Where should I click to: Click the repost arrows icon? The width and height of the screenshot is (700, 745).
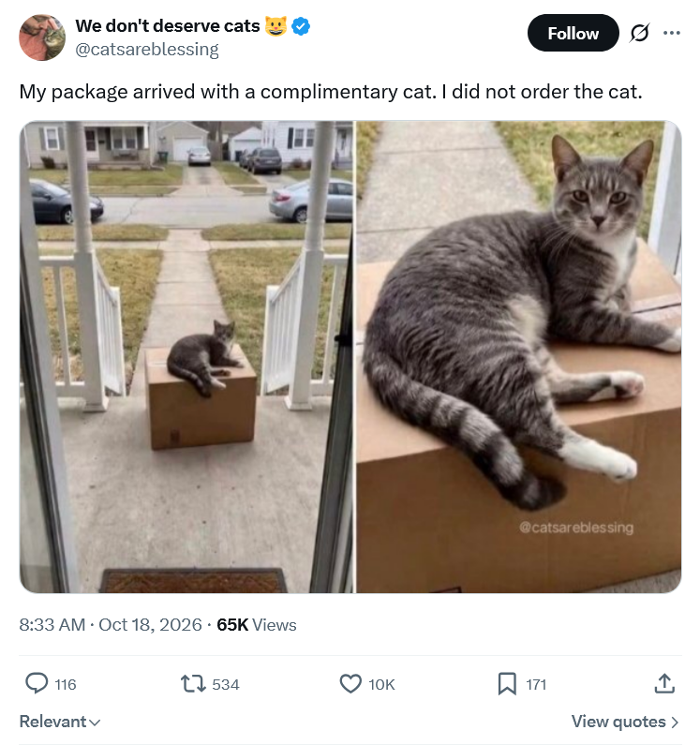point(193,684)
